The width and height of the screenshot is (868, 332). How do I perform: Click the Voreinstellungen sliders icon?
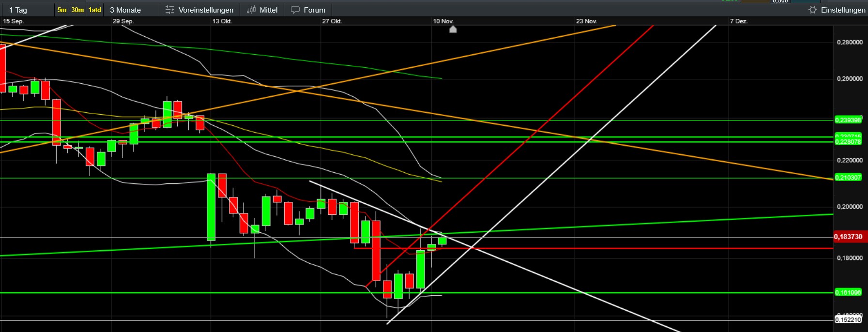pos(169,10)
